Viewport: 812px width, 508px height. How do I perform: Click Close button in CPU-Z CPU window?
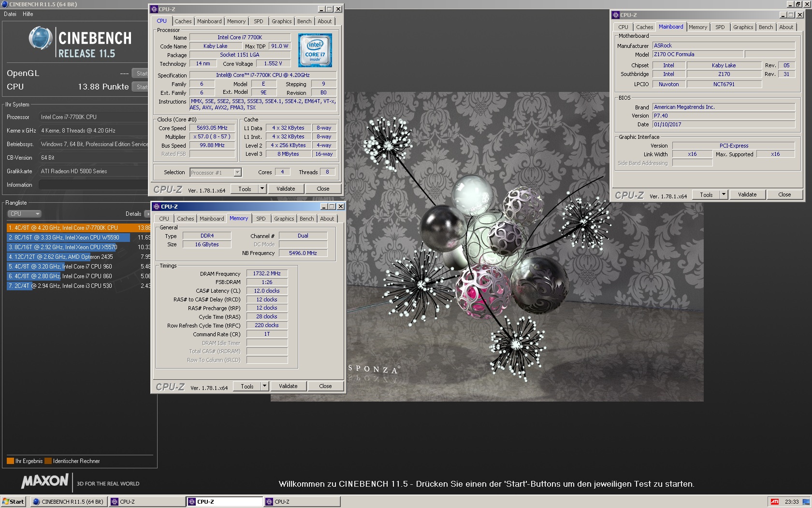[x=323, y=189]
